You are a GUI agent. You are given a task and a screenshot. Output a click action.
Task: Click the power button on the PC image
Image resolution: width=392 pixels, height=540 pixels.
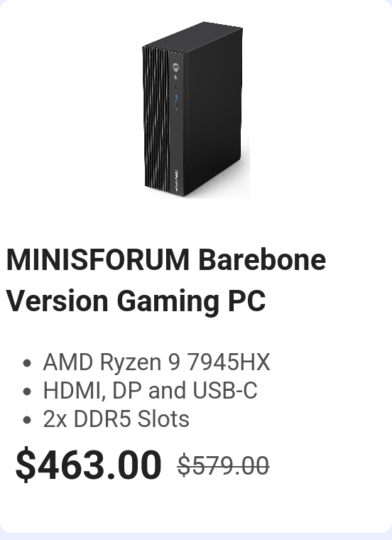176,67
